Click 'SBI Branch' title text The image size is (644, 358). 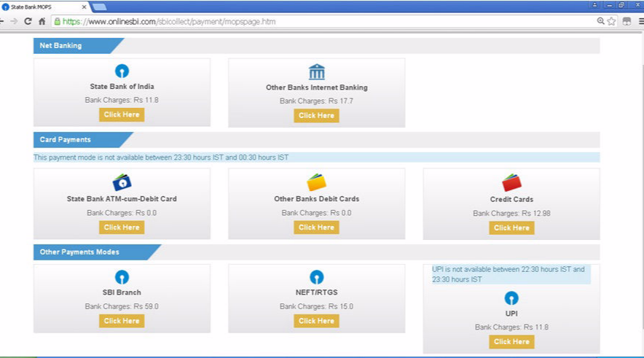click(x=122, y=292)
